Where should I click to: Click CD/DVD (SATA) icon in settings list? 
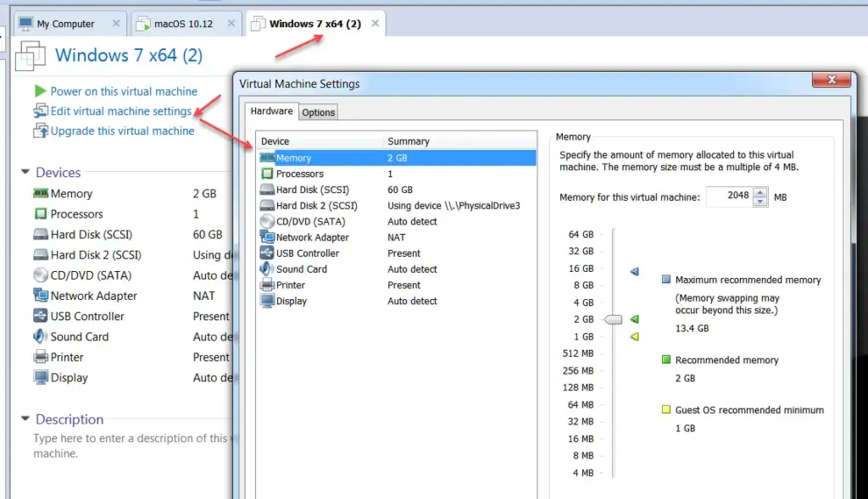[x=267, y=221]
